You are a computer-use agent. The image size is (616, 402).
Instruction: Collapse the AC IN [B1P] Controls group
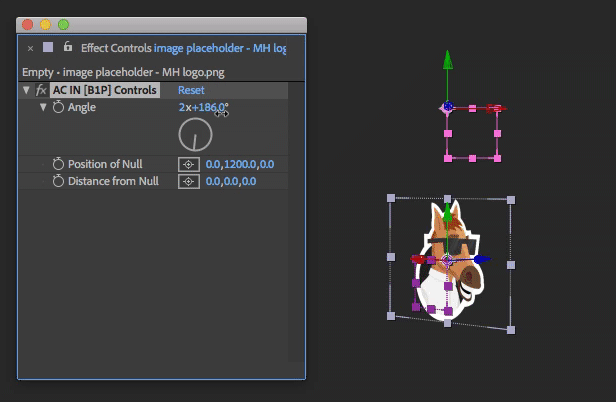point(27,90)
